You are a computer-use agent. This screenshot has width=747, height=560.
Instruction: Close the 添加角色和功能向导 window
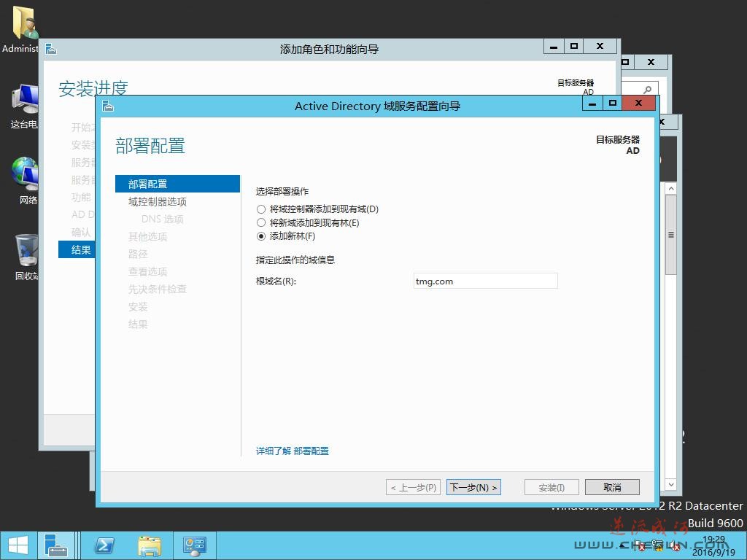pos(600,46)
